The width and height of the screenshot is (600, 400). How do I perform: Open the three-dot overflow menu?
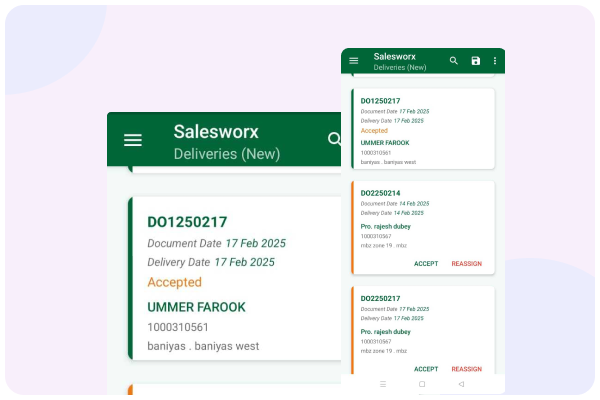(494, 61)
